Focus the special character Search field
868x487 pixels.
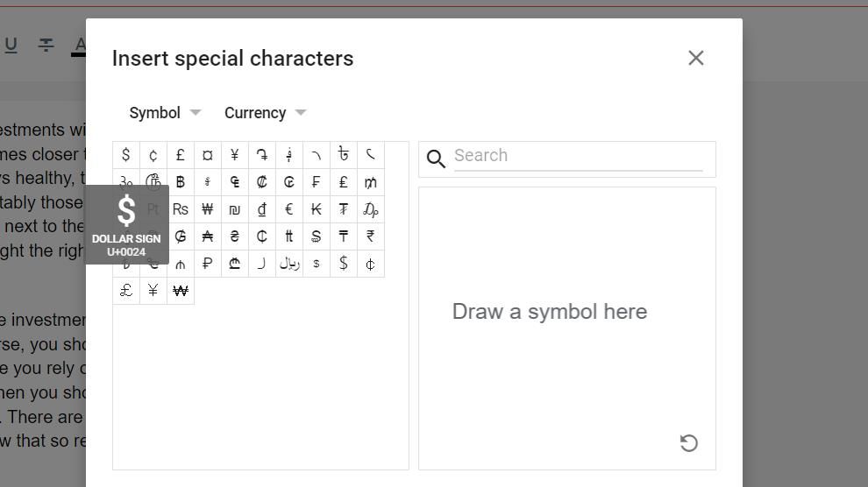point(577,157)
